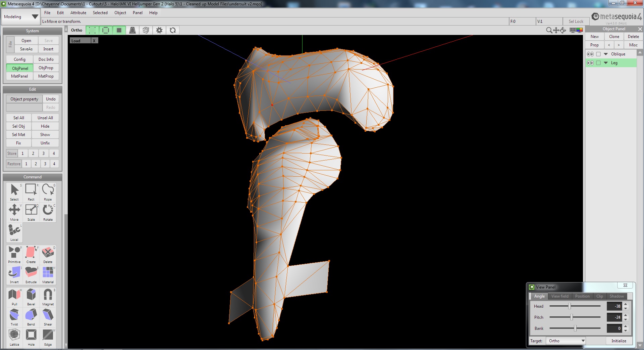Click the zoom magnifier view icon
Screen dimensions: 644x350
[x=549, y=30]
